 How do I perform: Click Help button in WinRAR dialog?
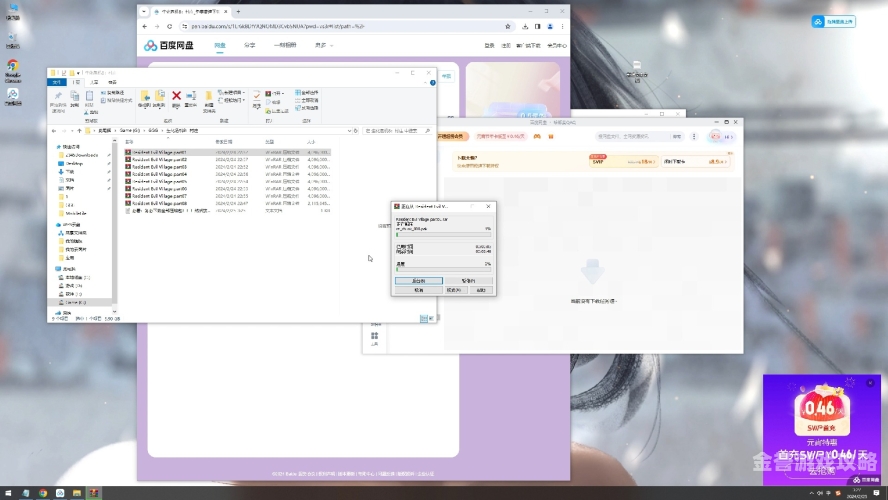point(481,290)
